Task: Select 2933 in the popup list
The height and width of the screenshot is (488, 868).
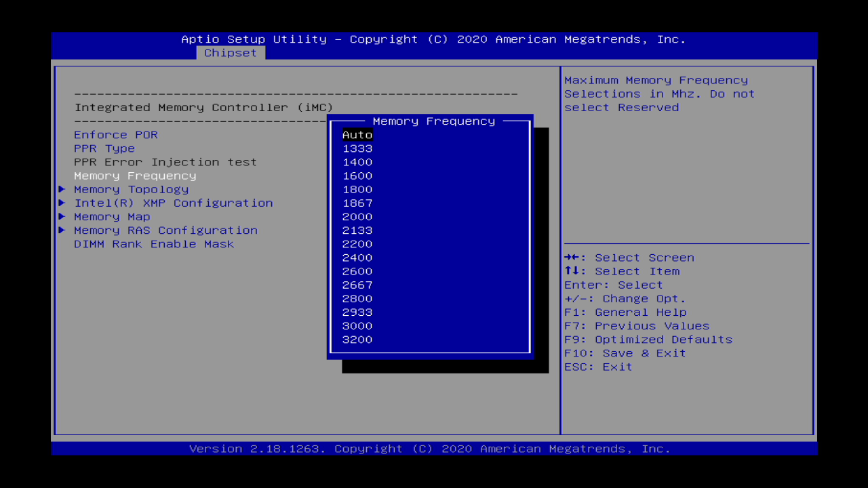Action: (357, 312)
